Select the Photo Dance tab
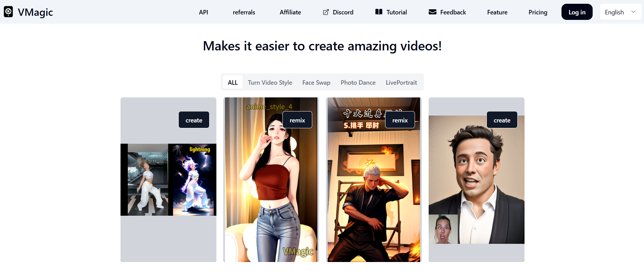 (x=358, y=82)
